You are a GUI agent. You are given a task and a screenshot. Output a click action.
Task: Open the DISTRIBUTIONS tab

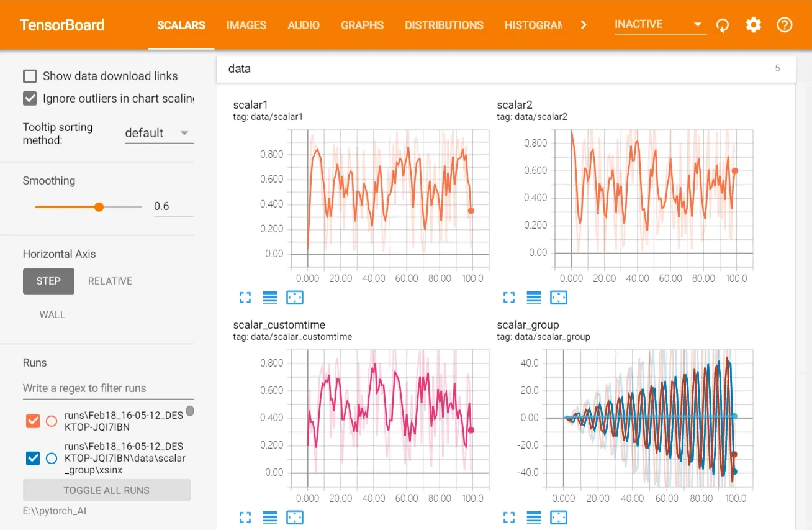(444, 25)
